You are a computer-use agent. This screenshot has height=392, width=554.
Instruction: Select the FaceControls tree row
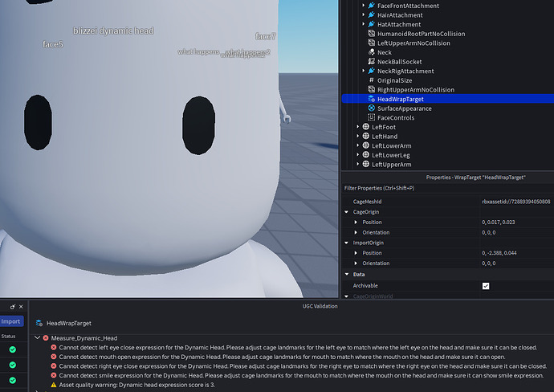448,118
